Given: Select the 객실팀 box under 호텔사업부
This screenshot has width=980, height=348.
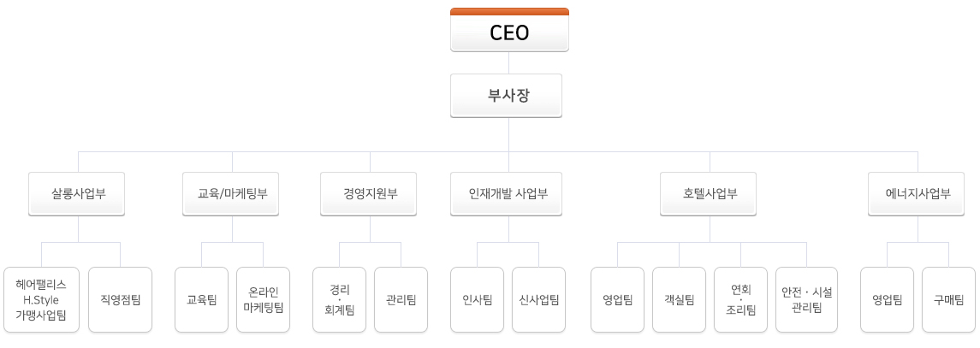Looking at the screenshot, I should coord(680,300).
